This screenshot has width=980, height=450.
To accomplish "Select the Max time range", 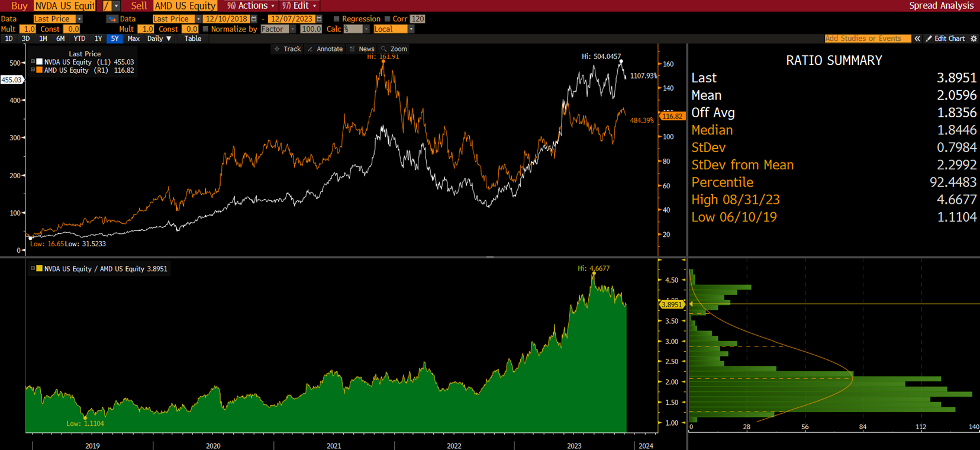I will click(134, 38).
